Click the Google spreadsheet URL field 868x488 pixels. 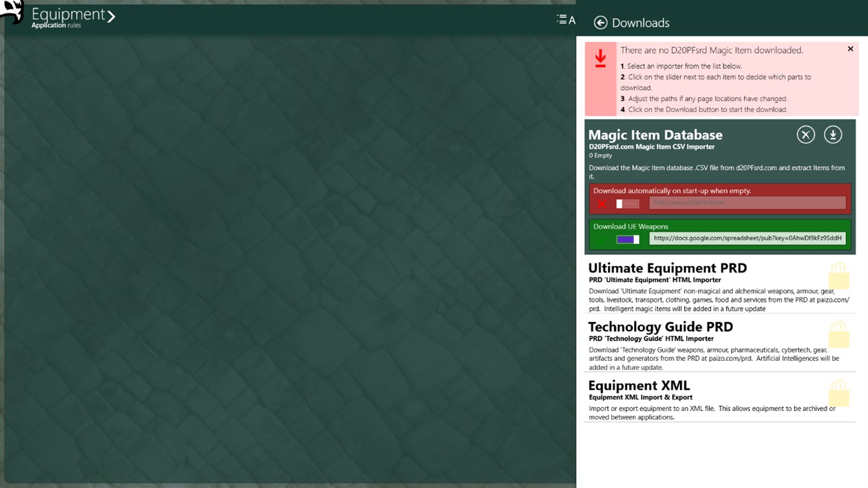[x=746, y=238]
